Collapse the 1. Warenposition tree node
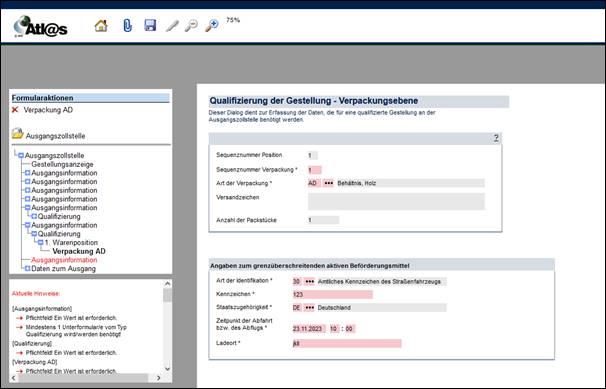Viewport: 606px width, 389px height. pyautogui.click(x=41, y=243)
